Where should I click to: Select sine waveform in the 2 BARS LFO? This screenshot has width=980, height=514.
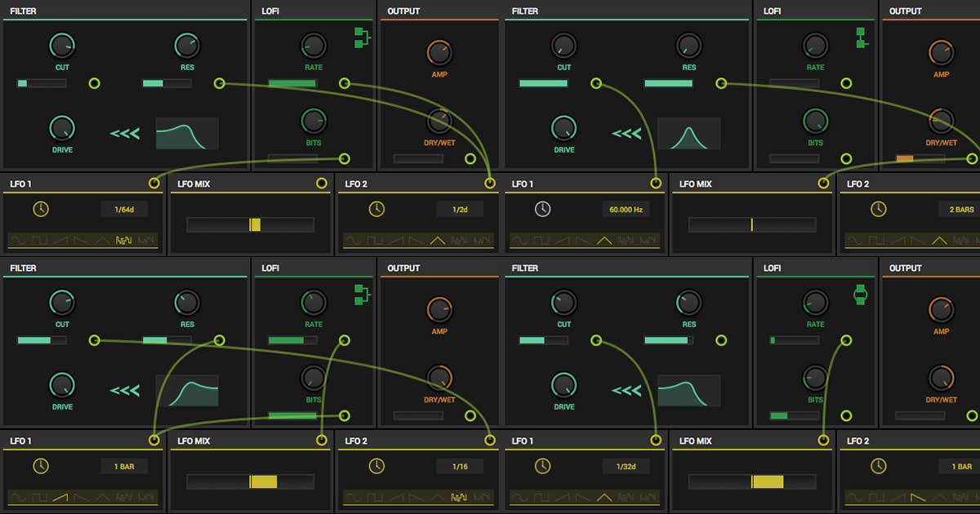coord(855,241)
